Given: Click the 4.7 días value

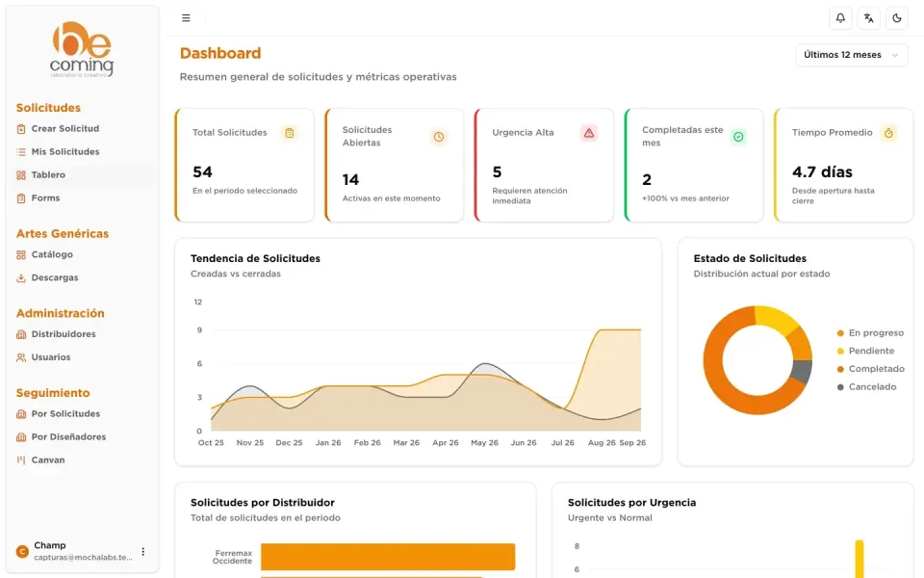Looking at the screenshot, I should [822, 172].
